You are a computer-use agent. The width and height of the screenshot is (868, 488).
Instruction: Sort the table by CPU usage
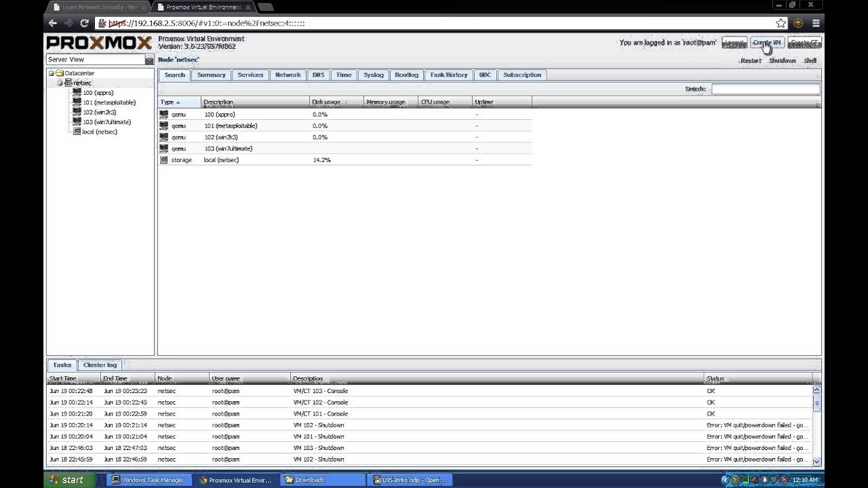point(446,102)
